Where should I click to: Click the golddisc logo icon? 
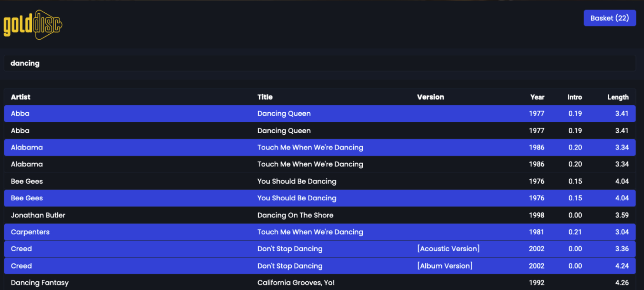(33, 25)
